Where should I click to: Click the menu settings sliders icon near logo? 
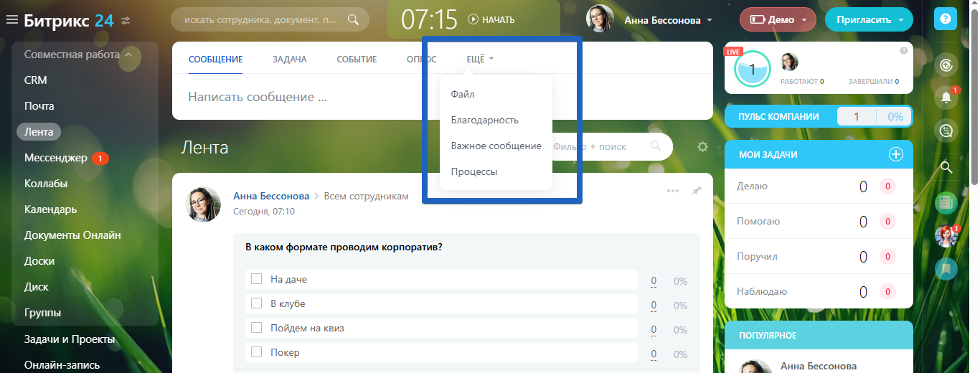click(x=126, y=21)
